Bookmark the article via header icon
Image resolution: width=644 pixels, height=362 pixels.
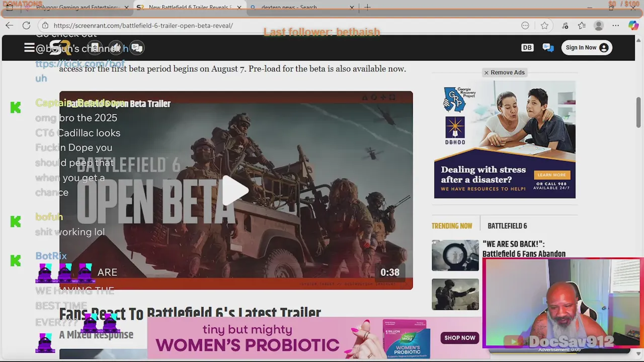(95, 48)
